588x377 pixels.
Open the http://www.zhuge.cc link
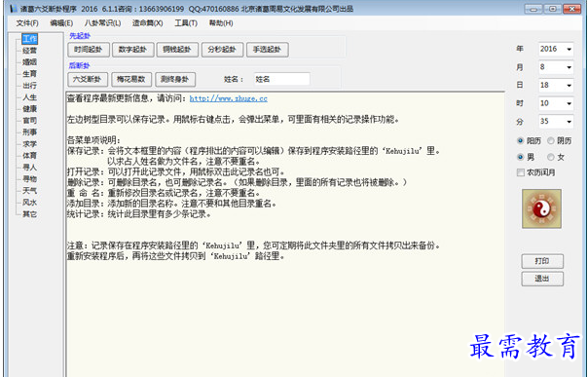(x=229, y=98)
